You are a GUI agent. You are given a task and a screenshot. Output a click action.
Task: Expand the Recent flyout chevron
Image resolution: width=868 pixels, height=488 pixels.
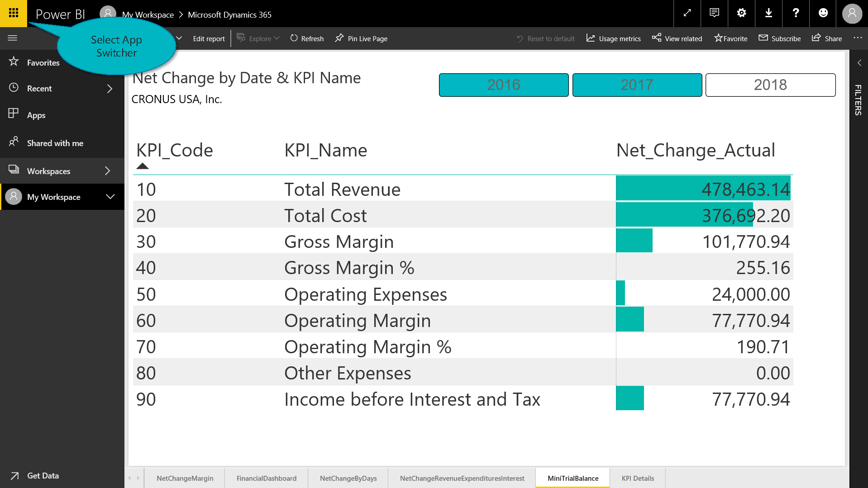[x=110, y=89]
